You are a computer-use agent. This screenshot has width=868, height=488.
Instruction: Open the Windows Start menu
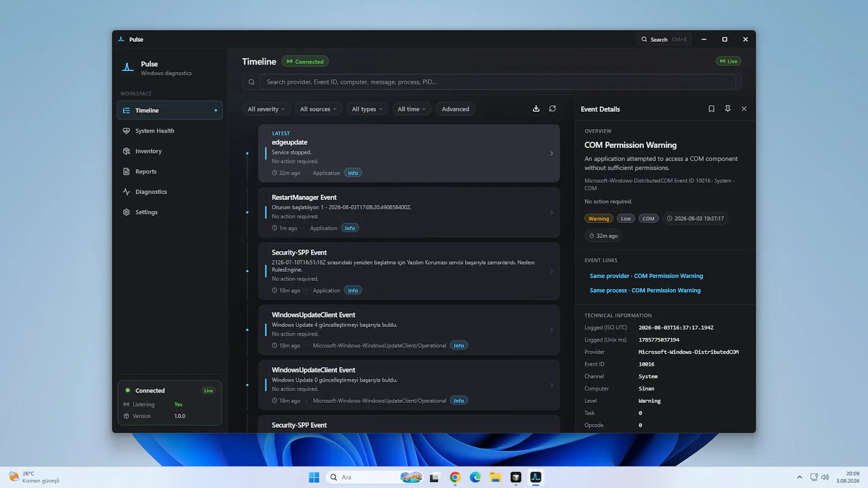[314, 477]
